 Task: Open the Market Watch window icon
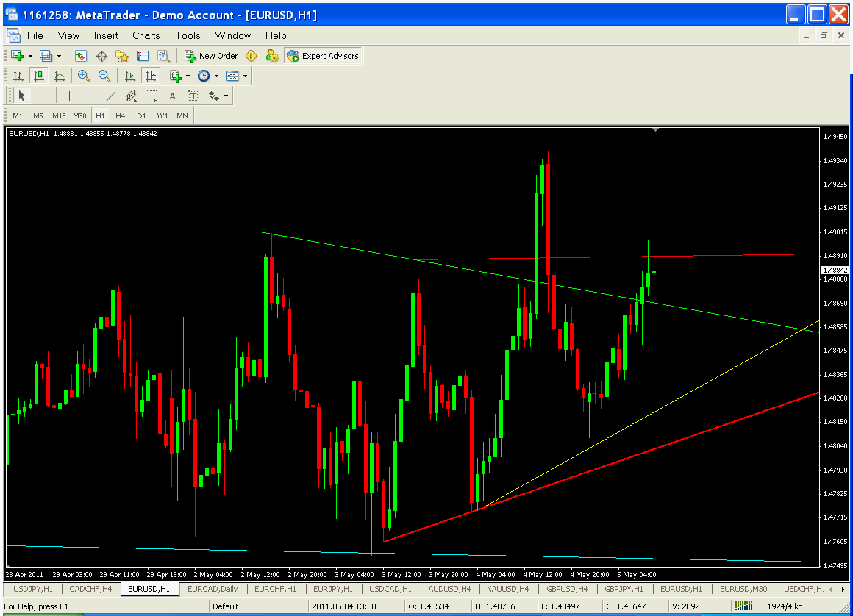[x=81, y=56]
